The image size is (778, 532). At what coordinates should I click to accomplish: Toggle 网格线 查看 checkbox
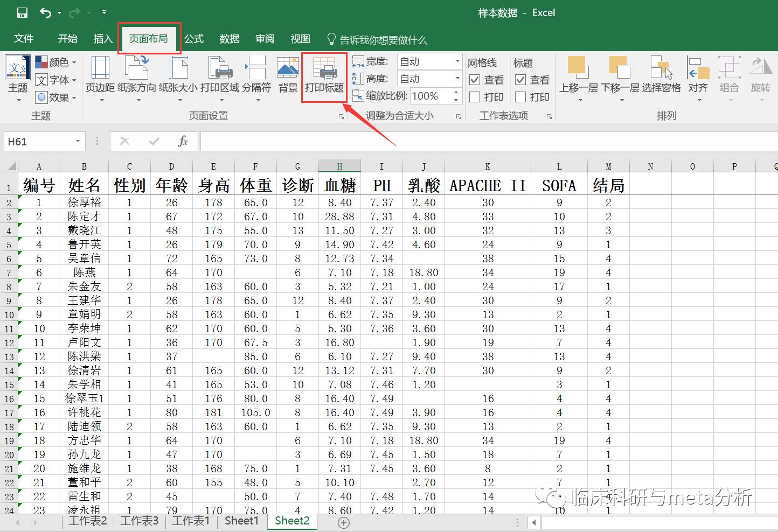(475, 80)
